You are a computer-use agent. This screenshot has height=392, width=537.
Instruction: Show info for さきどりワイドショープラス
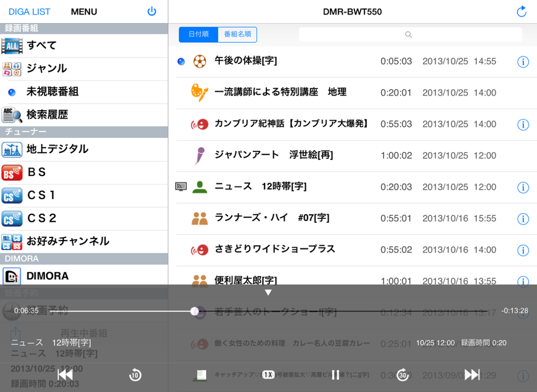tap(523, 250)
